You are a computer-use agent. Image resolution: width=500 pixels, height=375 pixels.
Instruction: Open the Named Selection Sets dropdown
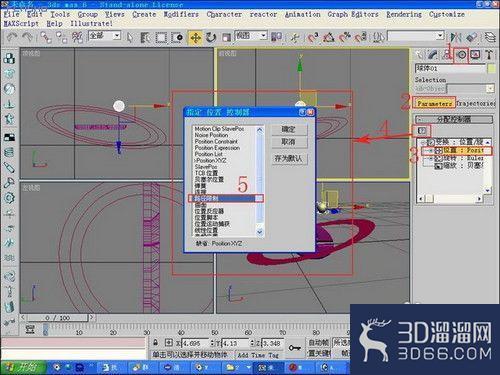click(x=440, y=36)
